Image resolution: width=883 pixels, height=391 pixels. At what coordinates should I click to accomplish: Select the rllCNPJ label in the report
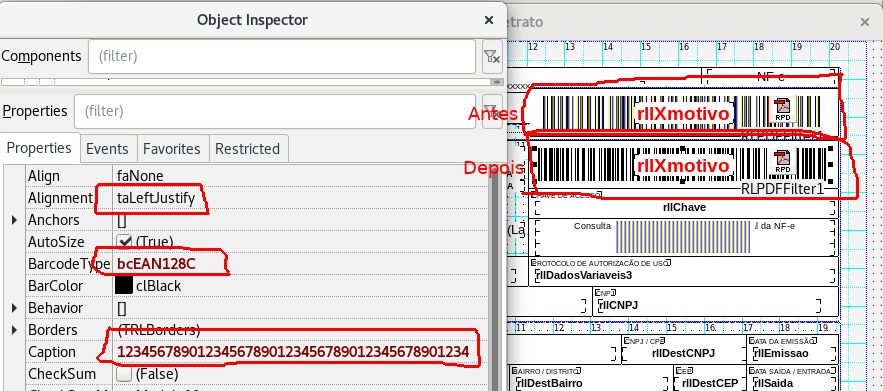pyautogui.click(x=618, y=305)
